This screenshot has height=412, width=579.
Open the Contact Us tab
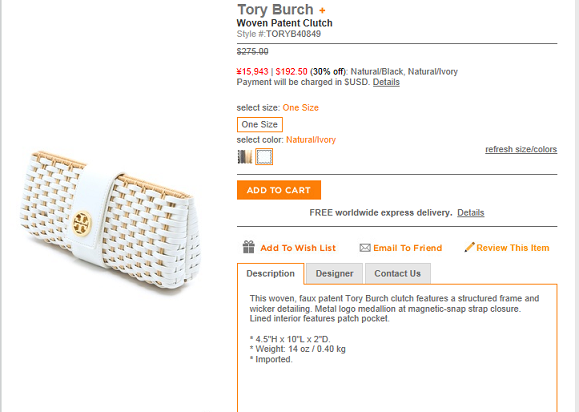click(x=398, y=274)
